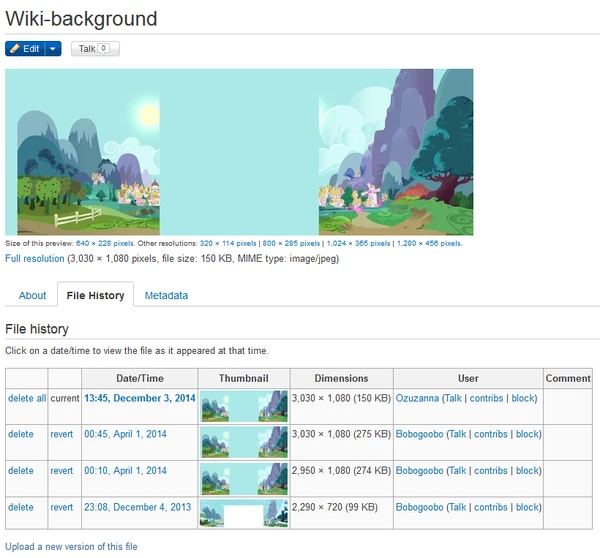600x558 pixels.
Task: Click block in the 275 KB row
Action: 527,434
